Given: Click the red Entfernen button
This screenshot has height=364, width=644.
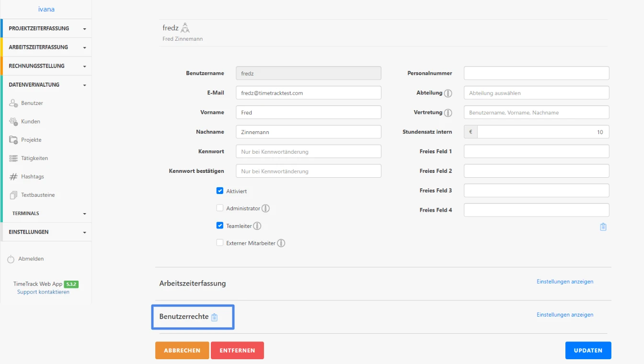Looking at the screenshot, I should click(237, 351).
